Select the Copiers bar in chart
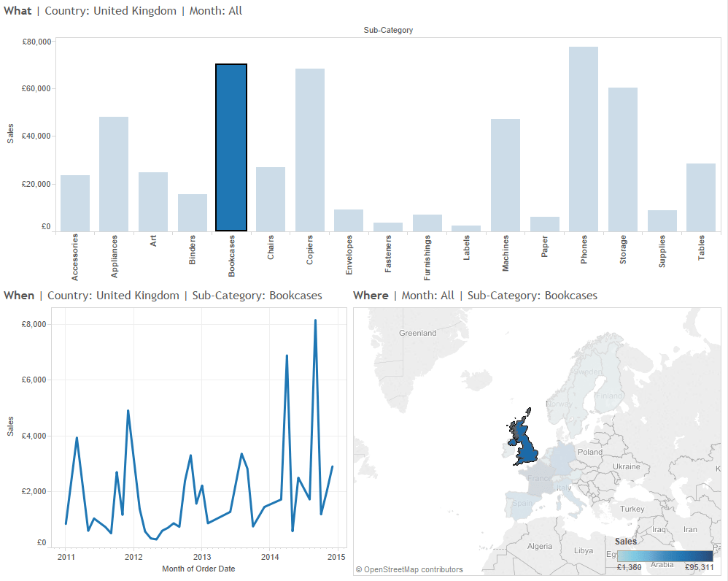 (x=310, y=150)
